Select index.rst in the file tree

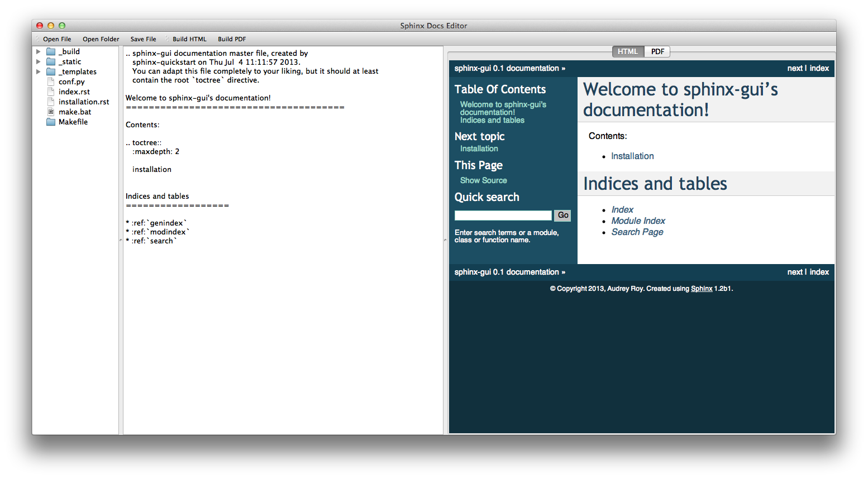tap(74, 92)
